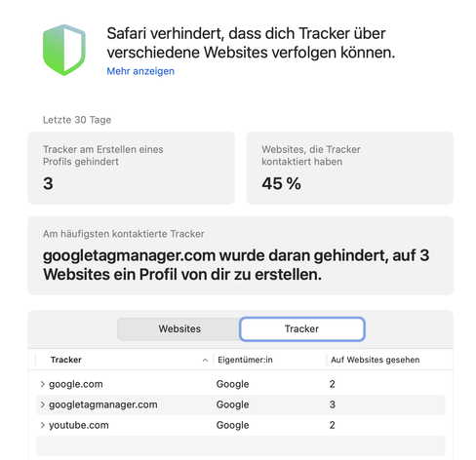
Task: Select the google.com table row
Action: tap(240, 384)
